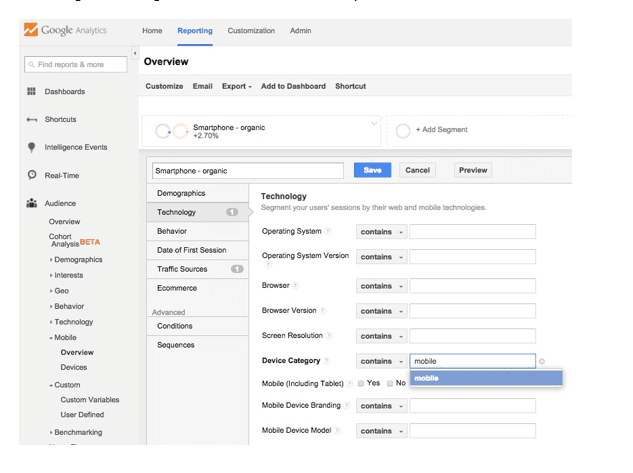This screenshot has width=633, height=473.
Task: Click the blue Save button
Action: [x=372, y=170]
